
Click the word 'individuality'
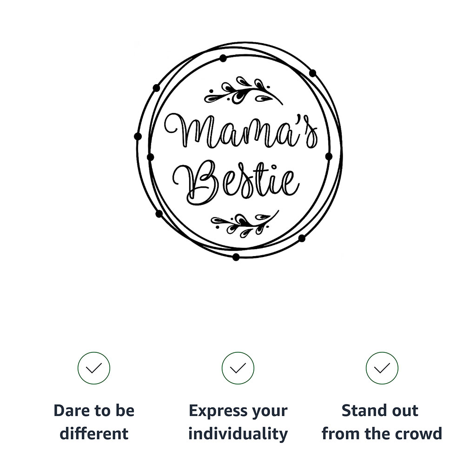coord(238,434)
